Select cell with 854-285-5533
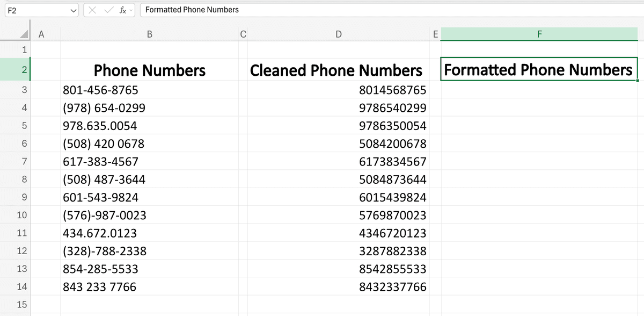644x316 pixels. coord(149,269)
